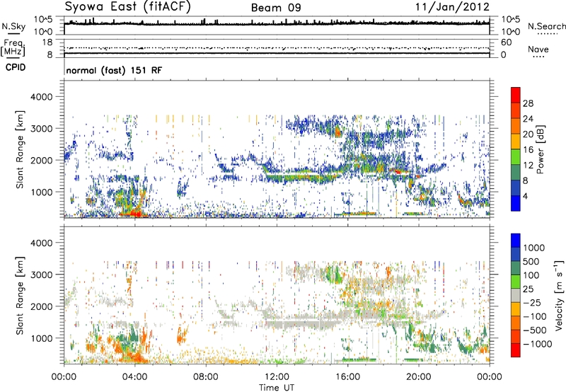The width and height of the screenshot is (566, 392).
Task: Pick the light green 12–16 dB Power segment
Action: 516,157
